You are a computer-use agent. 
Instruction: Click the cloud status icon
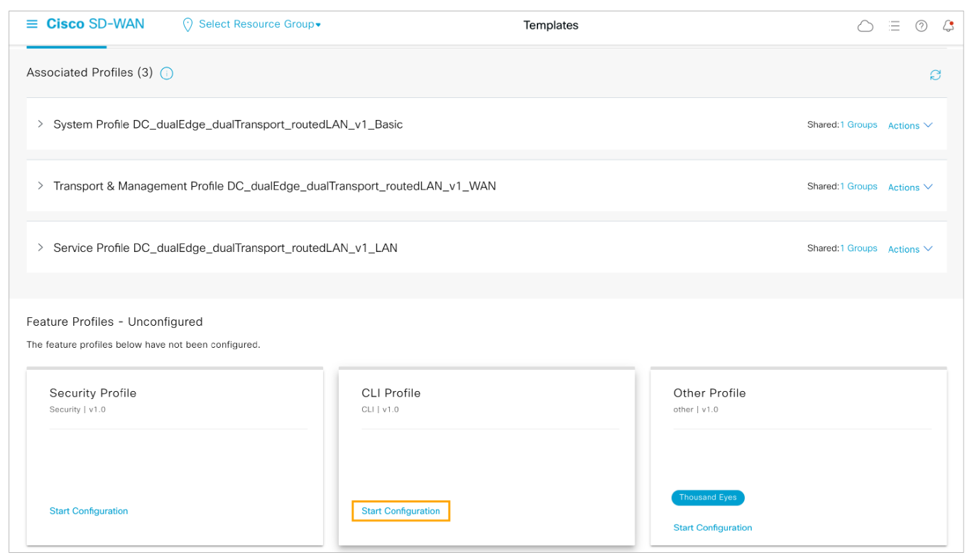[x=865, y=26]
